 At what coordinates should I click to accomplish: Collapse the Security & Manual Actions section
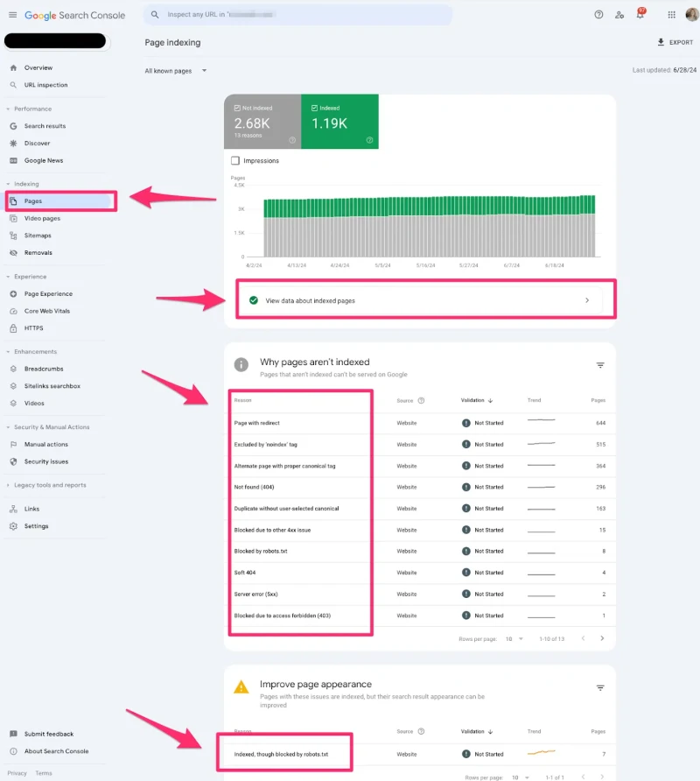tap(8, 427)
